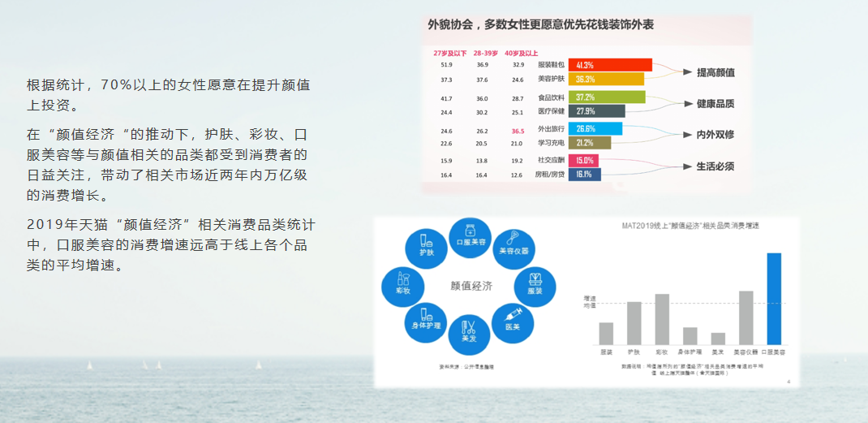Viewport: 868px width, 423px height.
Task: Select the 51.9 value in the table
Action: coord(446,65)
